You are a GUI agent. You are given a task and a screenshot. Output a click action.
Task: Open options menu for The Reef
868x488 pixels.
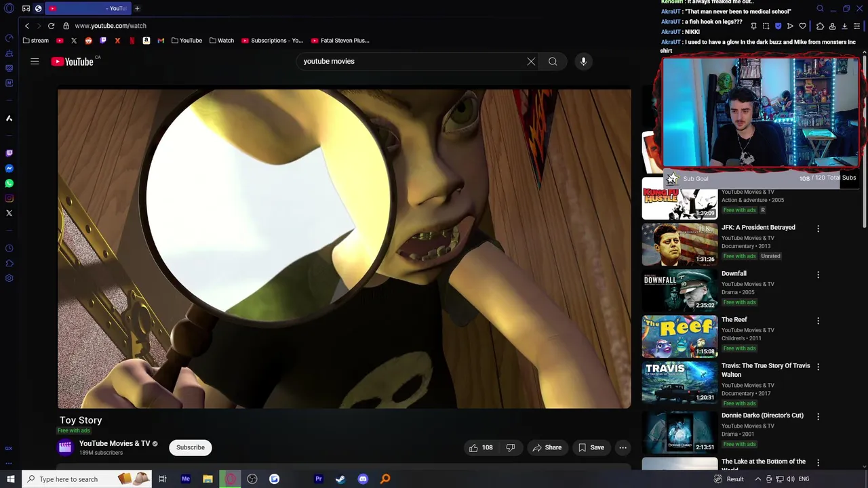818,321
